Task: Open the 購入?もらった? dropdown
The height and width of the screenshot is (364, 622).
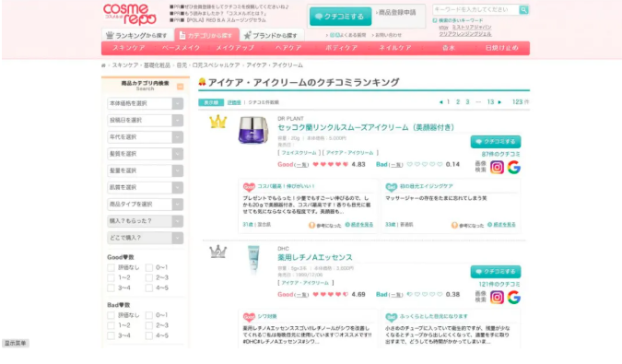Action: (146, 221)
